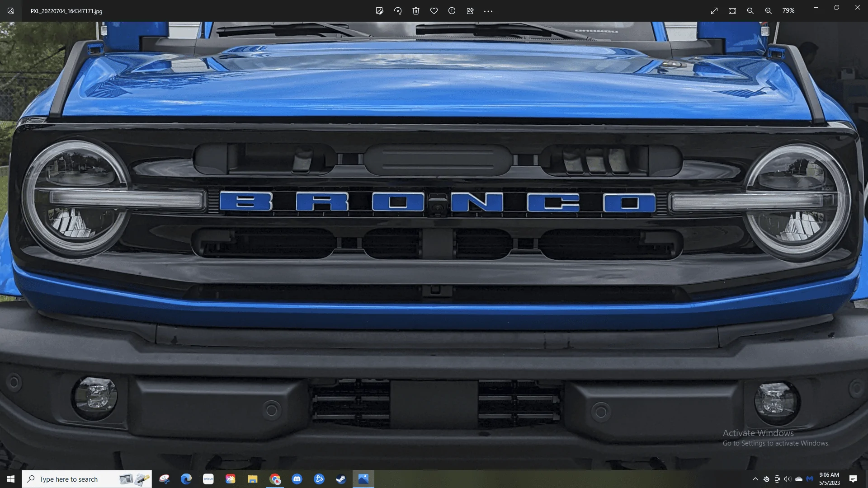Open Battle.net from taskbar

tap(319, 479)
